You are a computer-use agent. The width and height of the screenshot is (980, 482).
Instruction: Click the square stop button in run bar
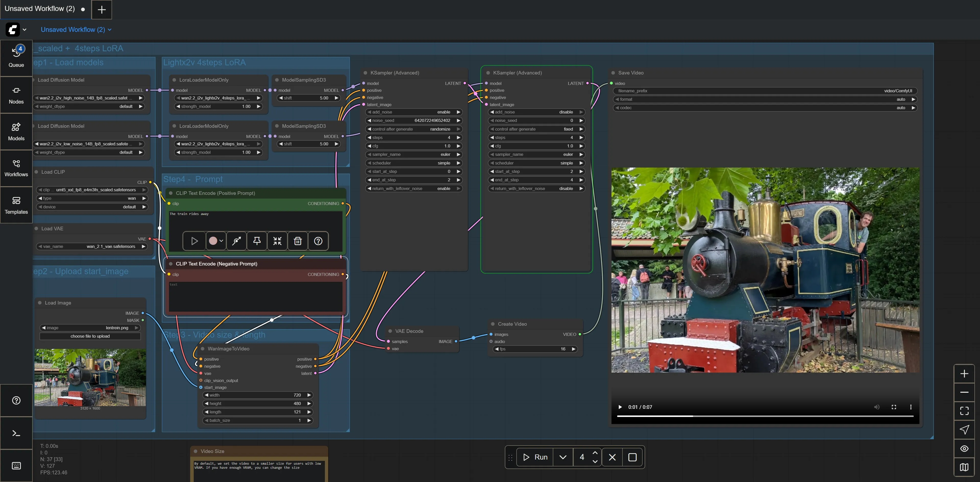632,457
